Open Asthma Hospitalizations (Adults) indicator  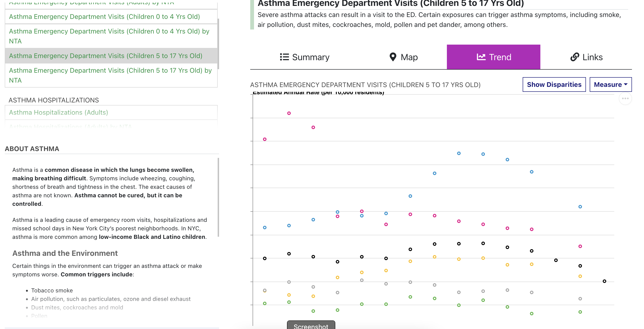point(58,112)
